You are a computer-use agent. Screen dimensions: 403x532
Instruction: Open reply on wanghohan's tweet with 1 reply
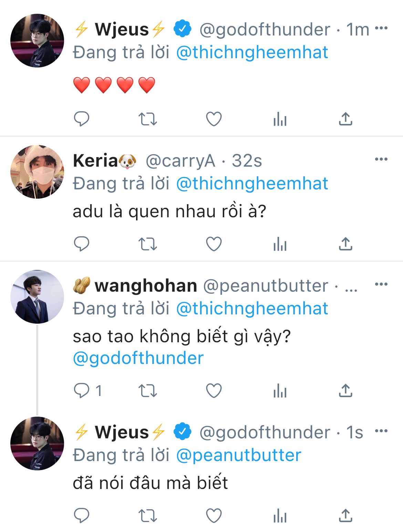[82, 391]
